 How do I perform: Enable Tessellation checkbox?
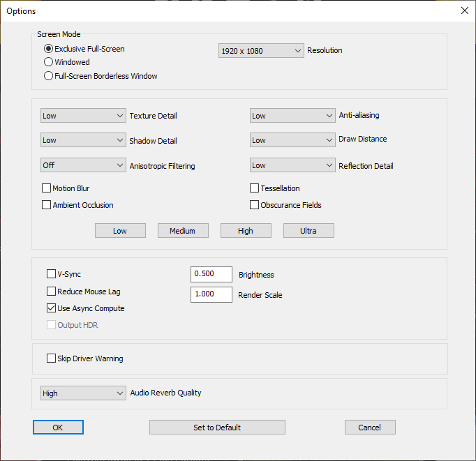point(255,188)
